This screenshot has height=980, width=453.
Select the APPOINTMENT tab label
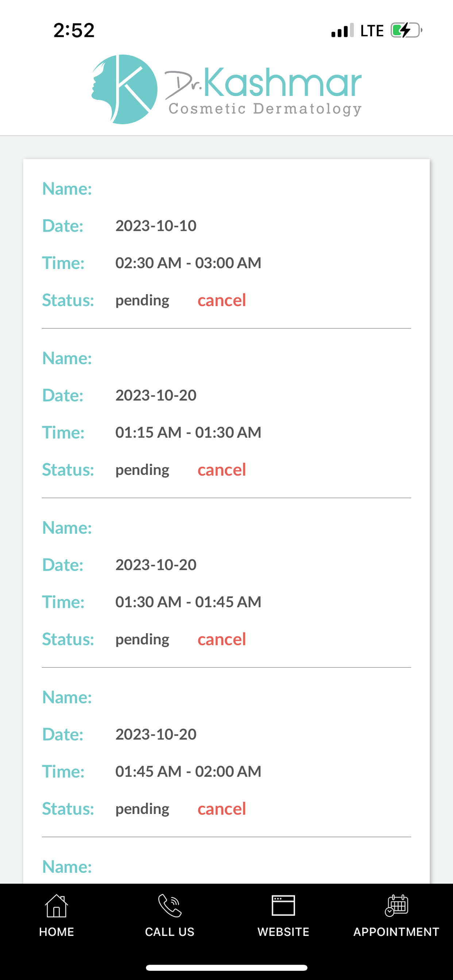(x=396, y=932)
